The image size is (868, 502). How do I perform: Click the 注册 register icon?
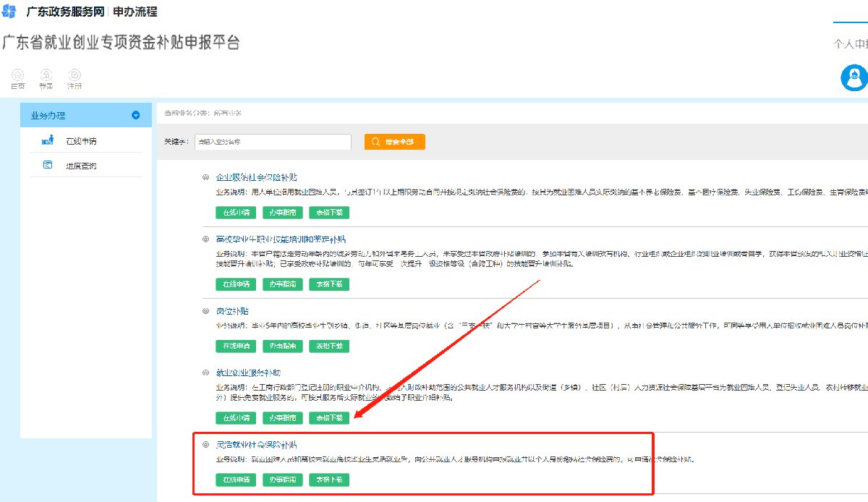tap(75, 75)
